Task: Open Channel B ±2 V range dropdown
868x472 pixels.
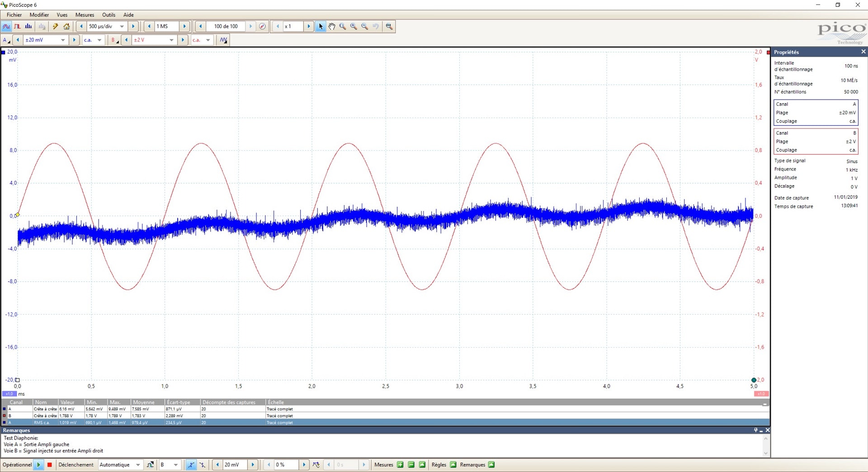Action: (x=171, y=40)
